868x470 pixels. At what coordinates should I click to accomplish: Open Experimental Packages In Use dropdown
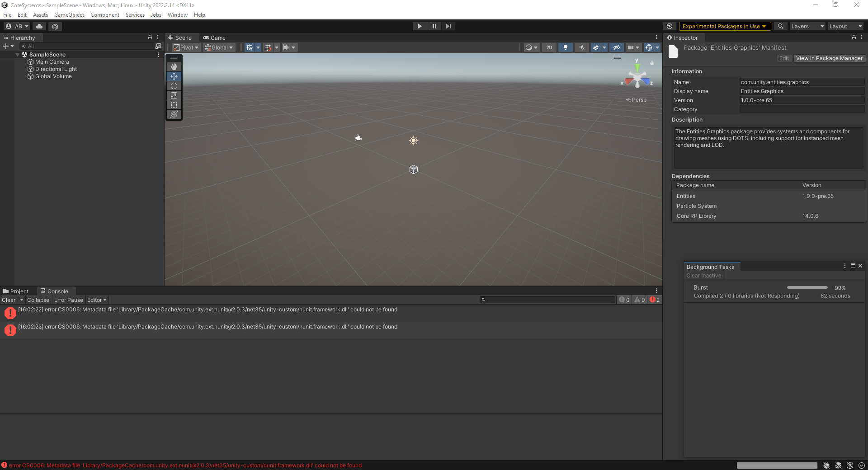725,26
